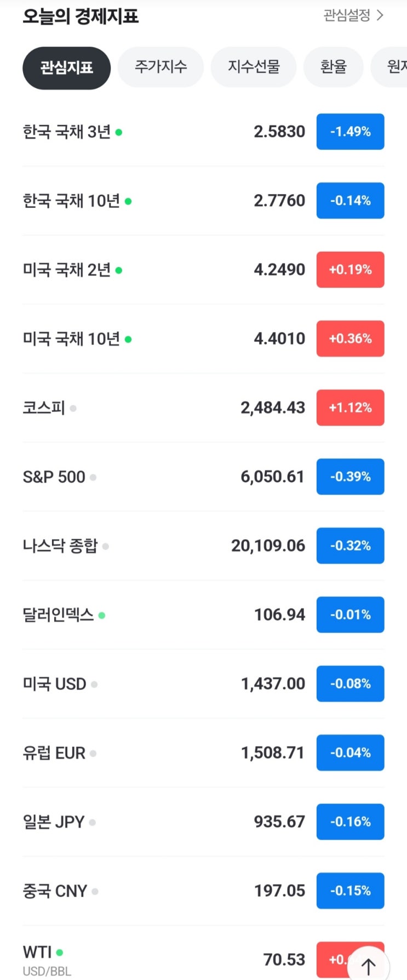View the 코스피 index row
This screenshot has width=407, height=980.
tap(164, 408)
